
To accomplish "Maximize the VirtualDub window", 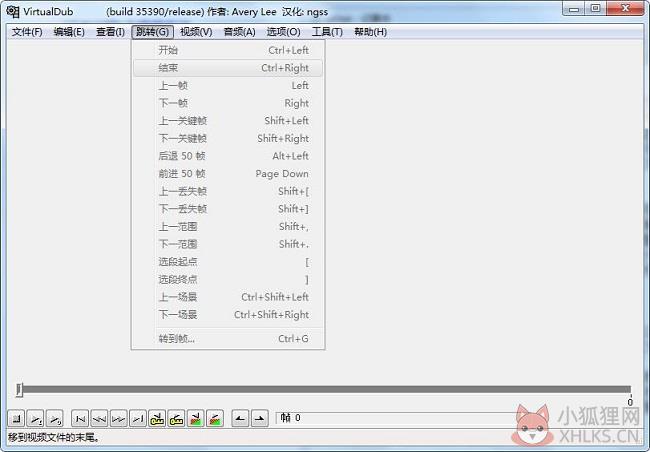I will (x=596, y=9).
